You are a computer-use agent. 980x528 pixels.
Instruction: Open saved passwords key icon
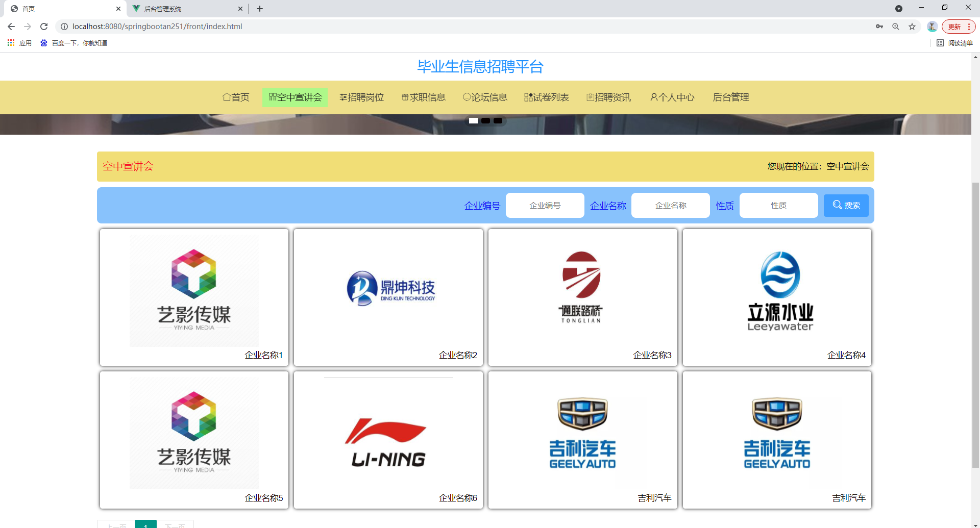click(x=879, y=27)
